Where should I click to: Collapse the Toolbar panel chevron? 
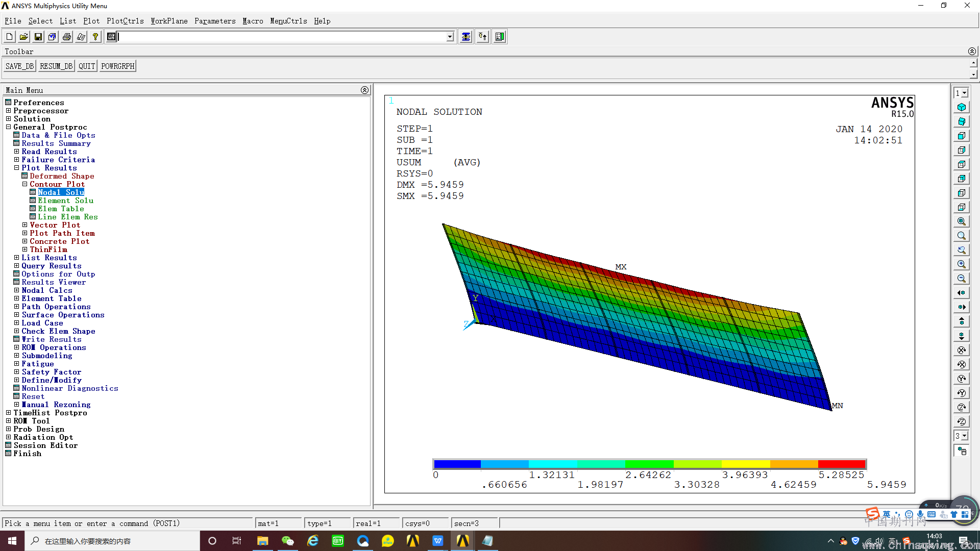(x=972, y=52)
